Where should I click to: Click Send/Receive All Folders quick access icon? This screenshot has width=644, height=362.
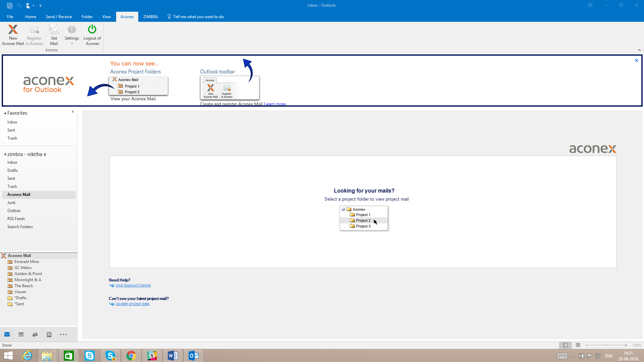tap(10, 5)
